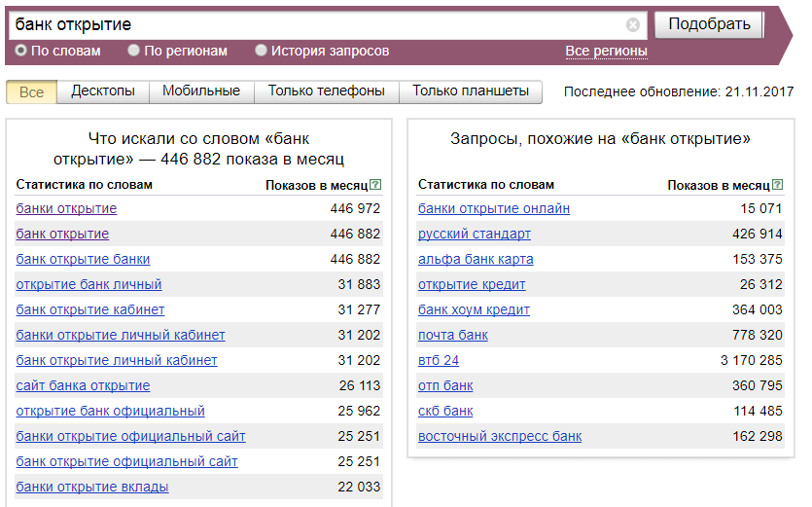Click the value '3 170 285'
The height and width of the screenshot is (507, 812).
tap(752, 360)
